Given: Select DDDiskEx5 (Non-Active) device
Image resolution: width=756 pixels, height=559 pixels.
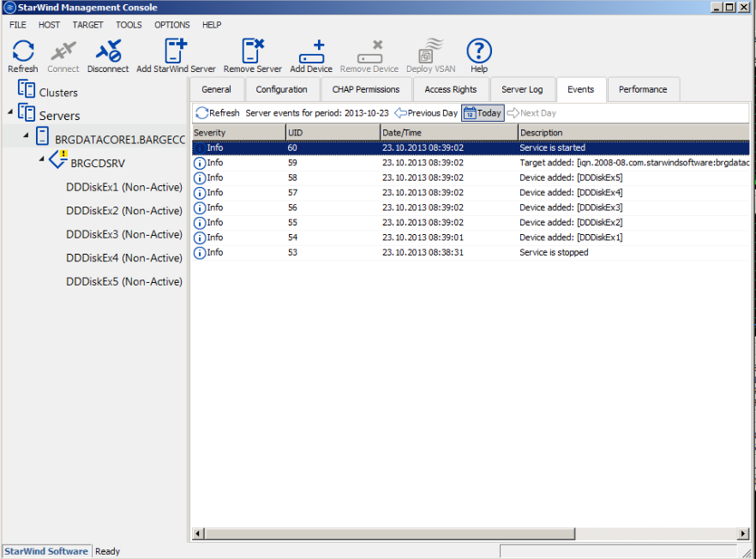Looking at the screenshot, I should click(124, 282).
